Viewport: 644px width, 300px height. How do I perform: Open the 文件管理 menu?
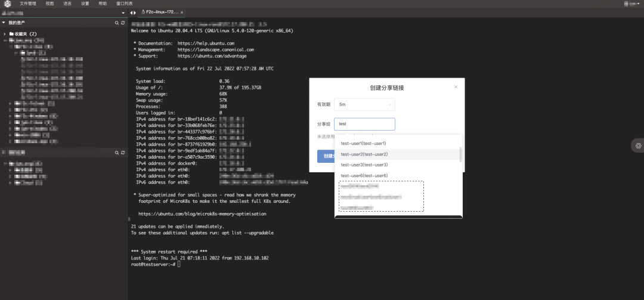point(28,4)
